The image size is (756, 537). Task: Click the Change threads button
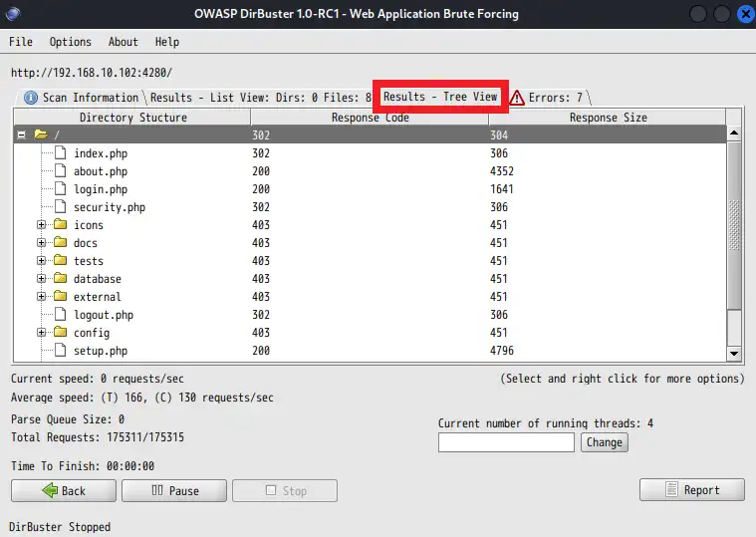[x=604, y=442]
